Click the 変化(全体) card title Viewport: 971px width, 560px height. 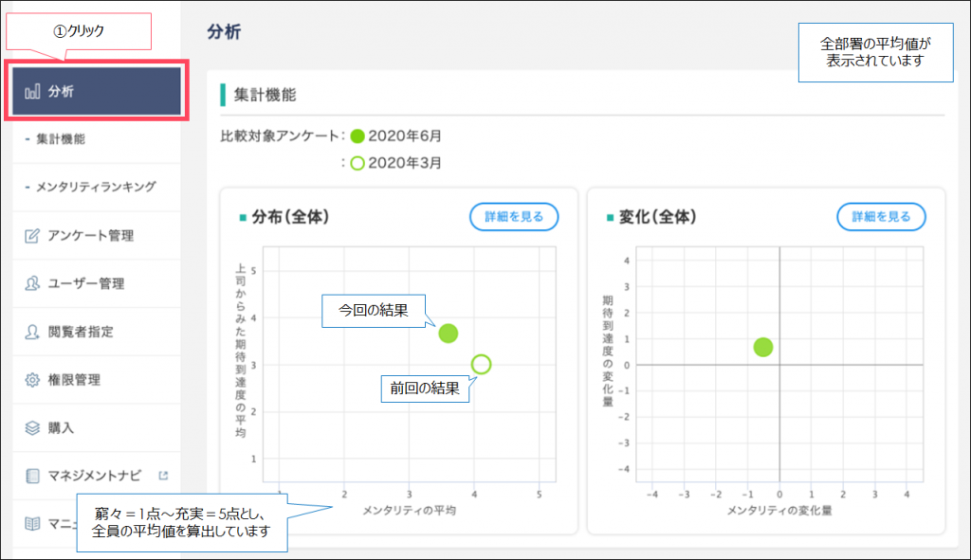coord(658,217)
